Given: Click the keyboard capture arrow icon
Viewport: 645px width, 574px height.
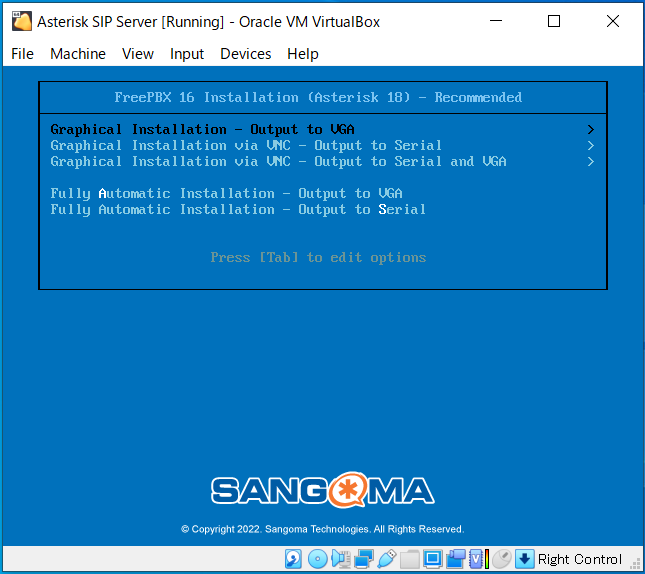Looking at the screenshot, I should click(x=524, y=559).
